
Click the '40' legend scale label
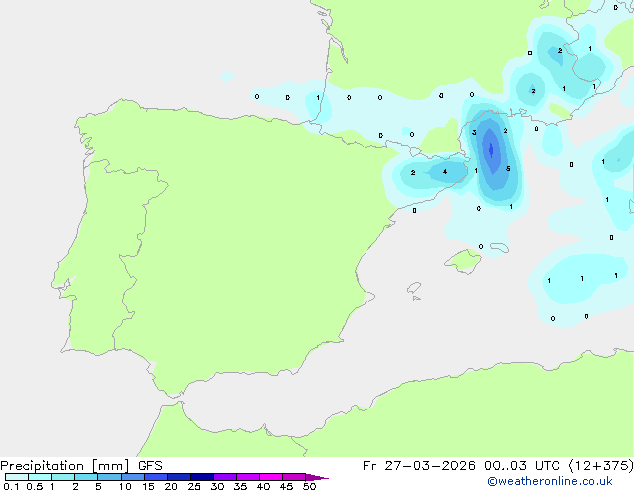click(263, 486)
